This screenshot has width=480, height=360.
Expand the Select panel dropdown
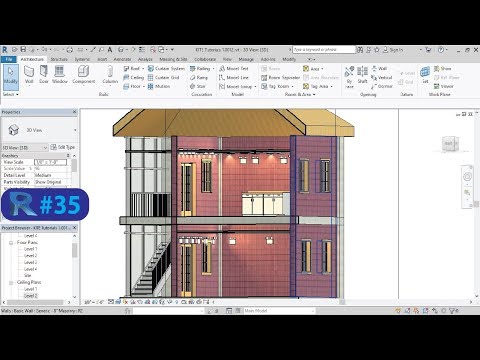(10, 95)
